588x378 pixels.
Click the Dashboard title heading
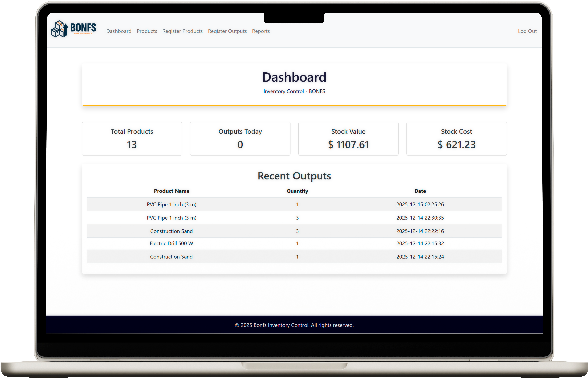[x=294, y=77]
